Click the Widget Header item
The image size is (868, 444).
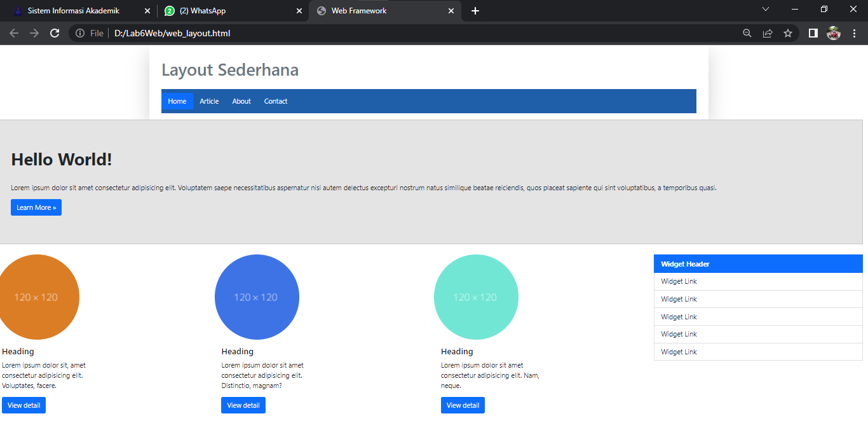point(758,264)
